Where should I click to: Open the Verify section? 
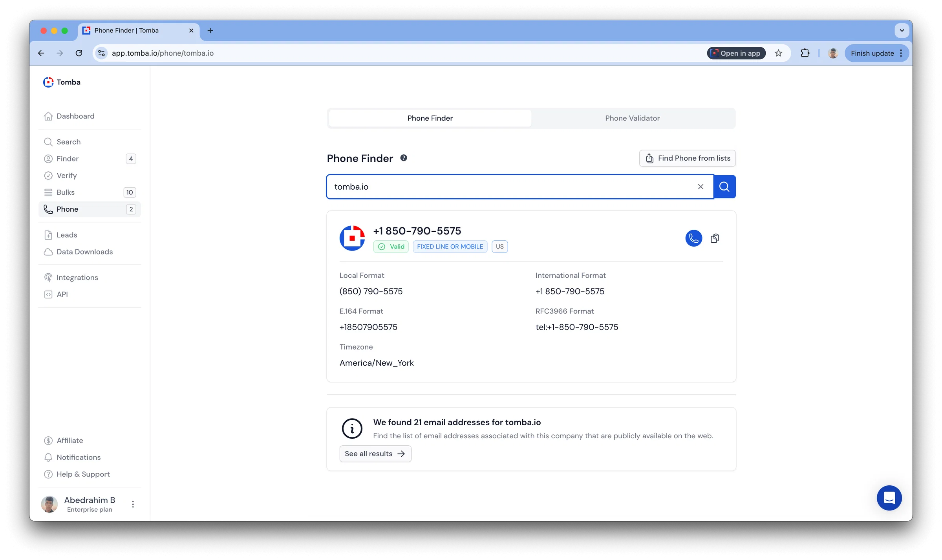90,176
